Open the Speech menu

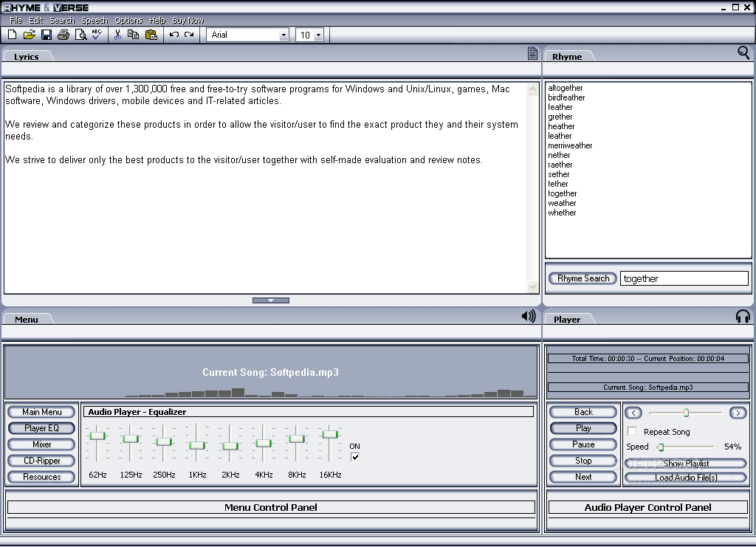pos(94,20)
